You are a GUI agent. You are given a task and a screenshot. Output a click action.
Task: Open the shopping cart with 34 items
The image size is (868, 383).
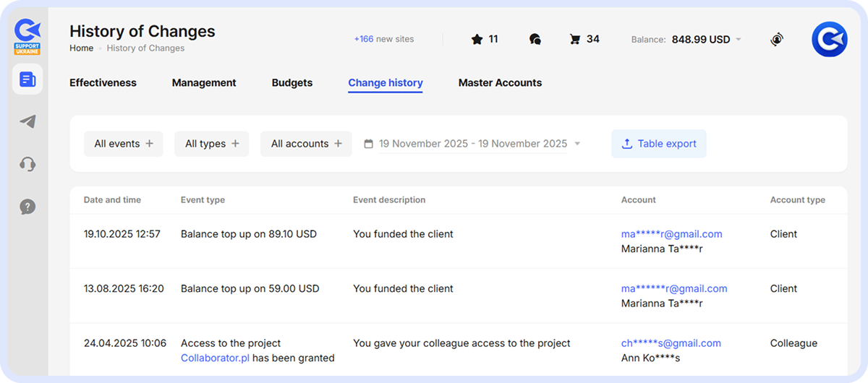584,40
